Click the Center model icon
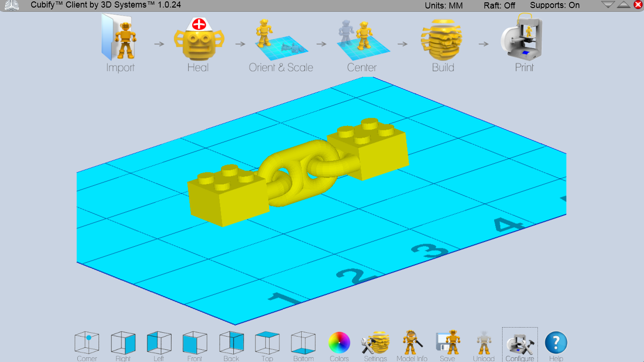The image size is (644, 362). (x=362, y=38)
